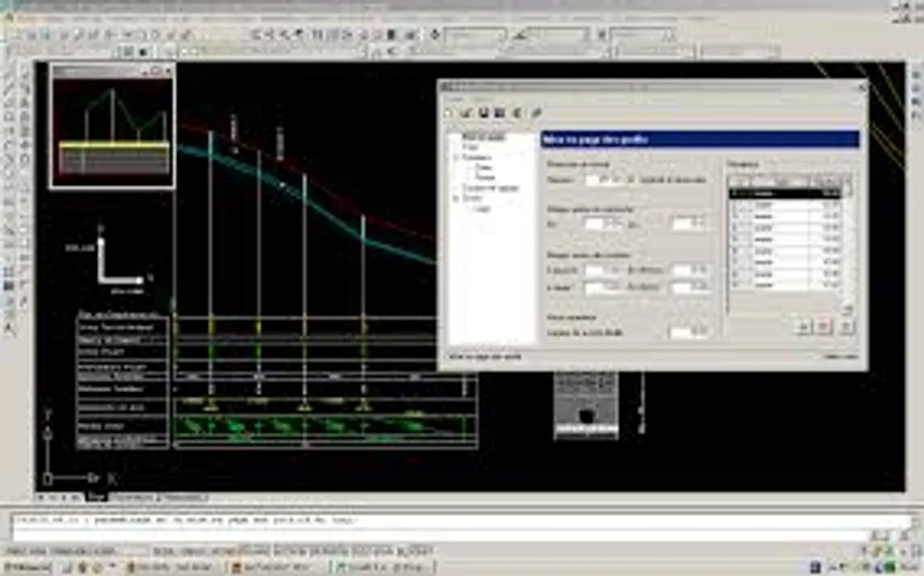Click the table's vertical scrollbar
This screenshot has width=924, height=576.
pos(847,240)
